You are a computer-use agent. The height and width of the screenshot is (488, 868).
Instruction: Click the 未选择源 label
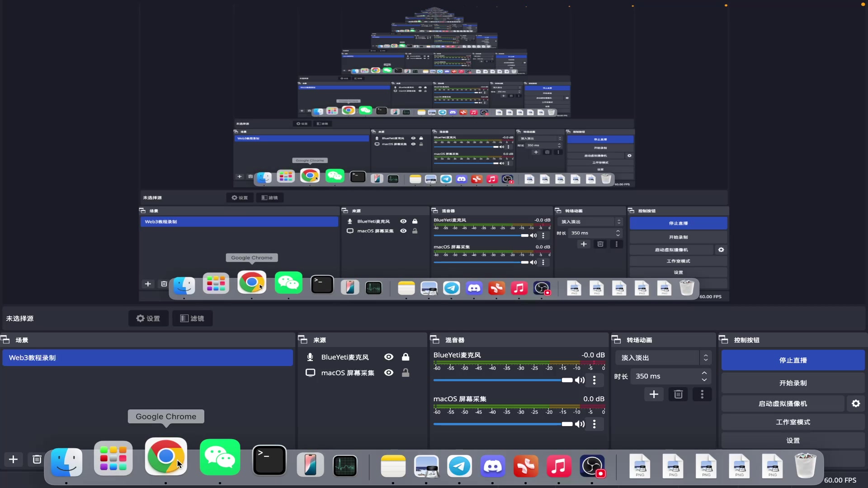(x=19, y=318)
